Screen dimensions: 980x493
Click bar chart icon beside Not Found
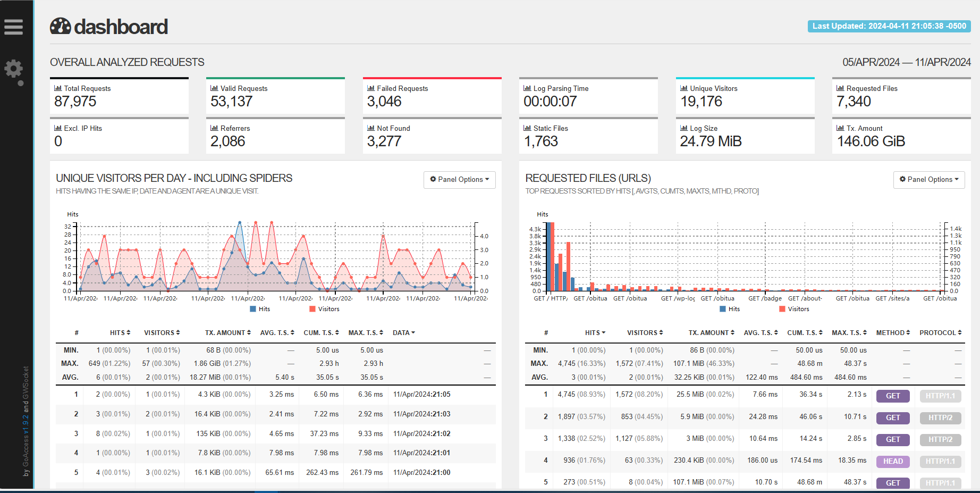coord(371,128)
